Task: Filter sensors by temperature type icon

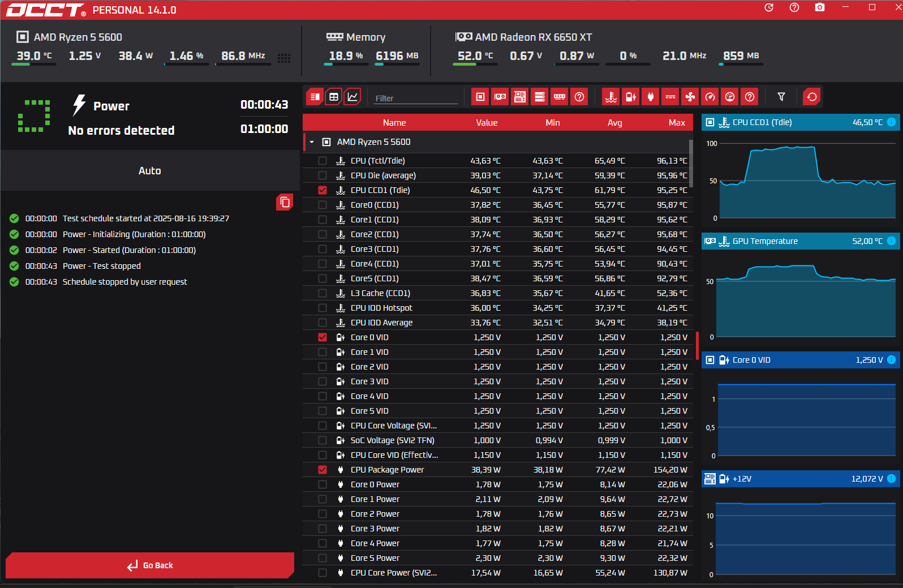Action: [x=611, y=97]
